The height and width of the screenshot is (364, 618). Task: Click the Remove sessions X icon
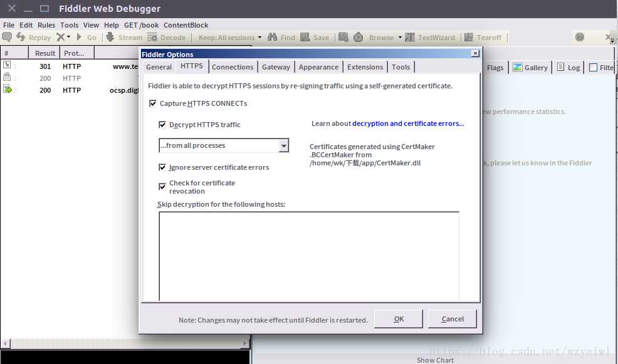(60, 37)
